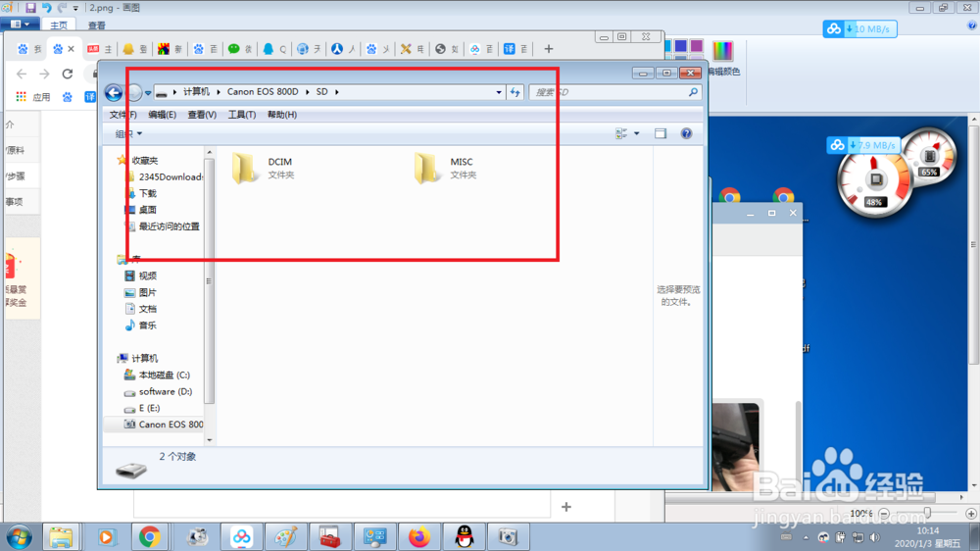
Task: Open the red toolbox icon in taskbar
Action: (x=330, y=537)
